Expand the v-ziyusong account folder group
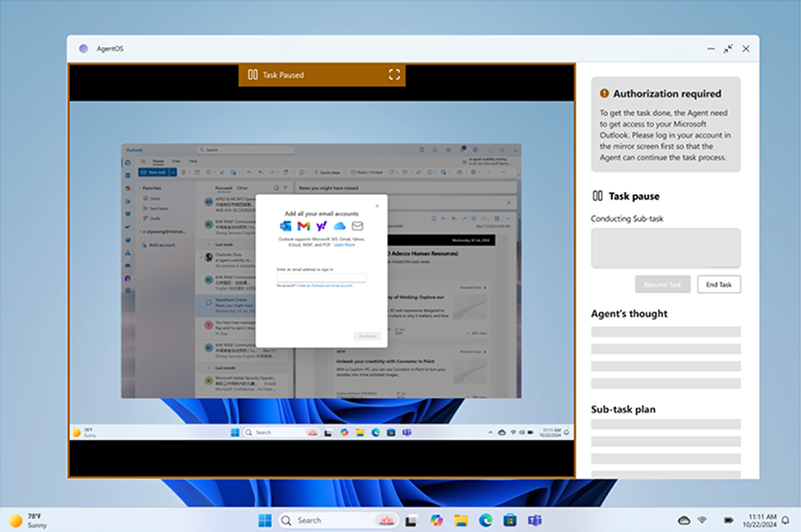801x532 pixels. click(x=140, y=232)
